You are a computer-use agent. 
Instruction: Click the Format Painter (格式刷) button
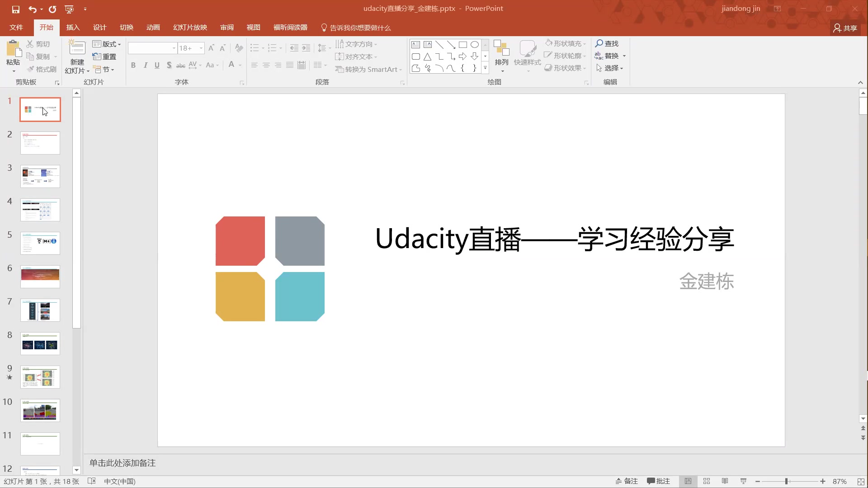pos(42,69)
